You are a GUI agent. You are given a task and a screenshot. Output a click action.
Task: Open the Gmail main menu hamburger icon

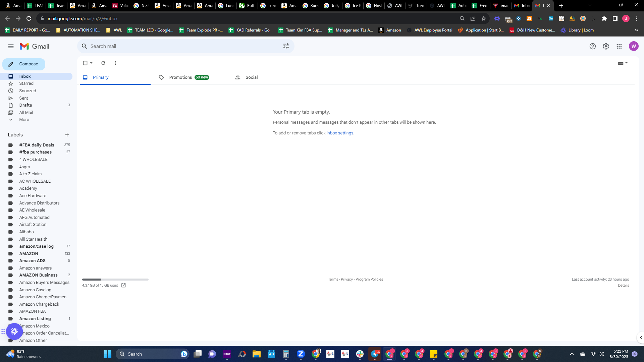pyautogui.click(x=11, y=46)
